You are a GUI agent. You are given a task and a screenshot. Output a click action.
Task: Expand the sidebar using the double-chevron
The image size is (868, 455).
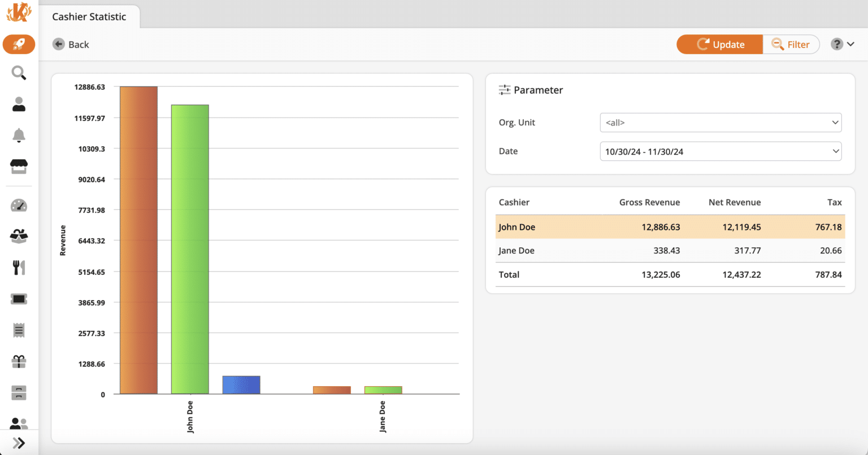click(19, 443)
